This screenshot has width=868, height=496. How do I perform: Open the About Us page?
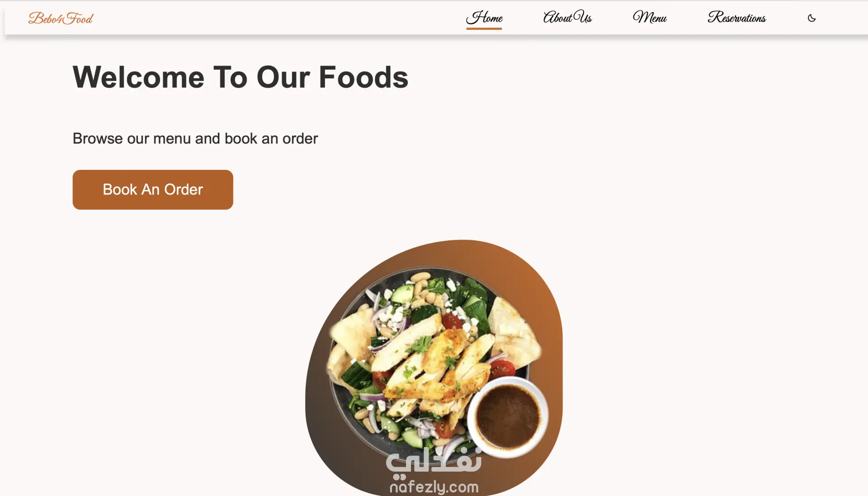click(x=567, y=18)
